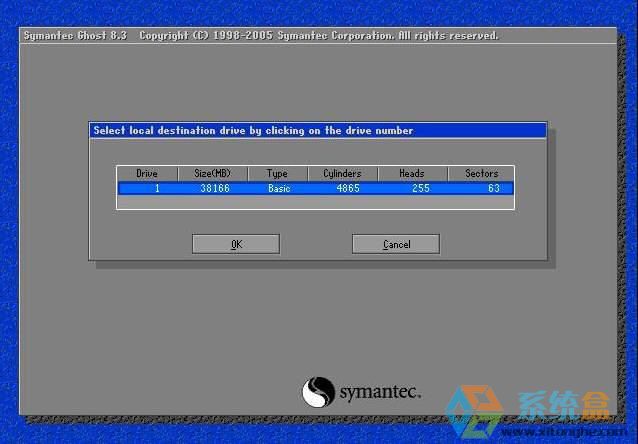Click the Heads column header
The image size is (638, 444).
[x=412, y=174]
